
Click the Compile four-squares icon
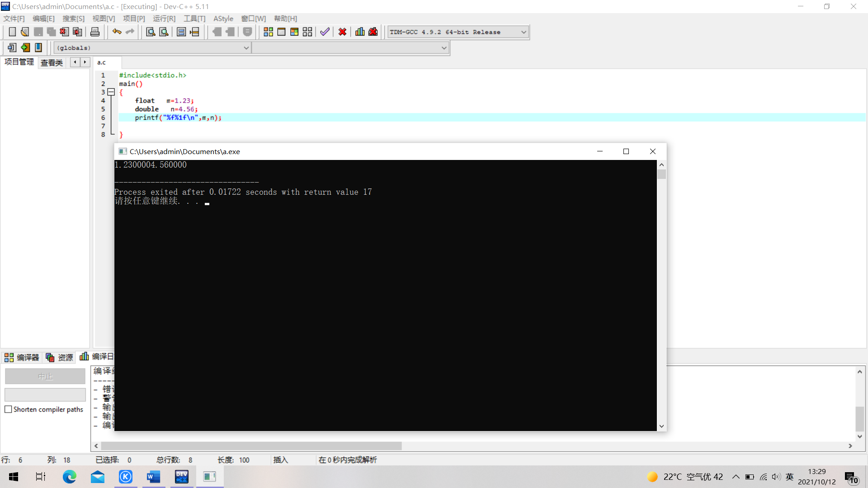[268, 32]
